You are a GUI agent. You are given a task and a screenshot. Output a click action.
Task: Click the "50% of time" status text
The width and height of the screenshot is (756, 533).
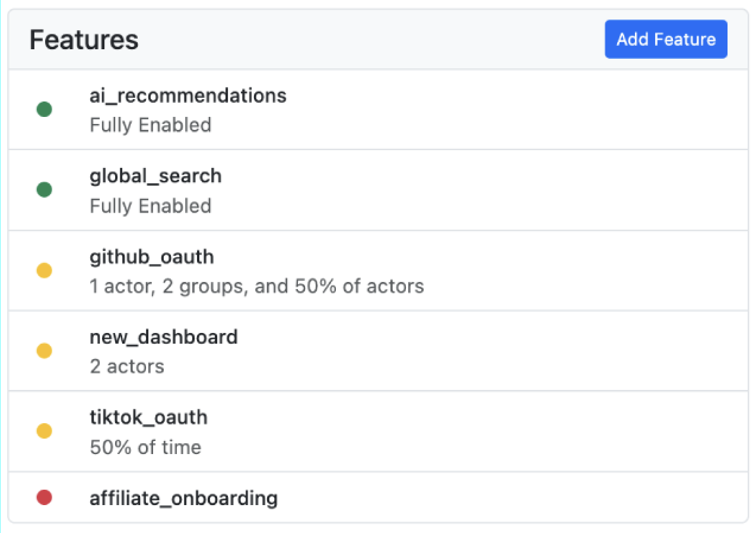tap(145, 447)
